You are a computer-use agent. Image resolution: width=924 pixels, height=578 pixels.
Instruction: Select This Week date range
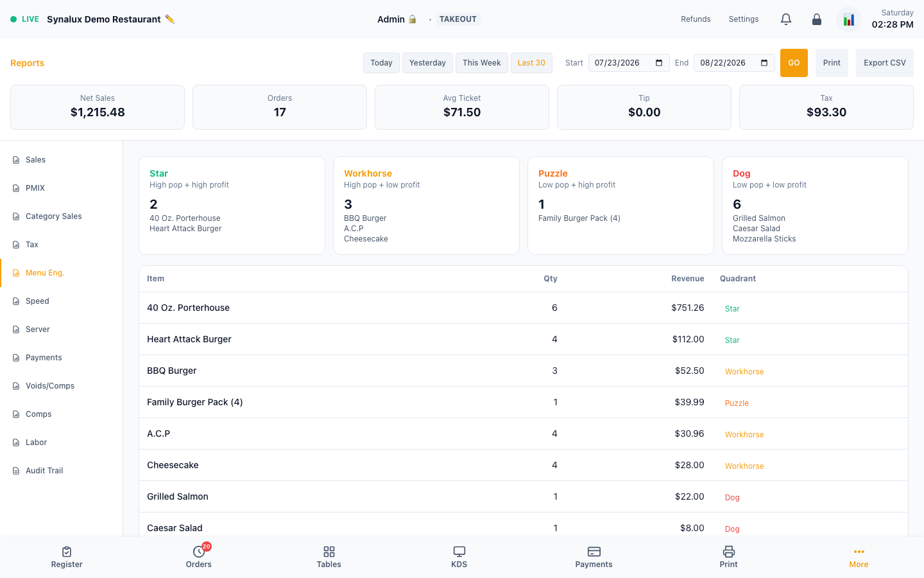click(x=482, y=63)
